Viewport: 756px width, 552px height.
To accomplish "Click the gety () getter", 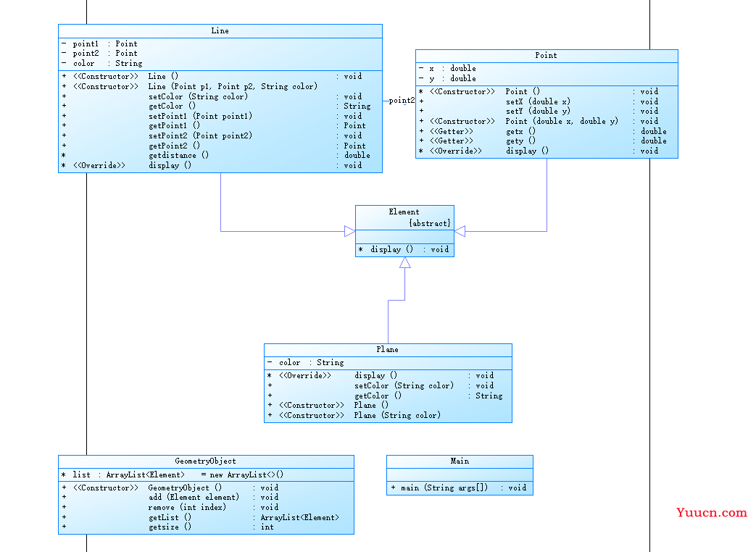I will (520, 141).
